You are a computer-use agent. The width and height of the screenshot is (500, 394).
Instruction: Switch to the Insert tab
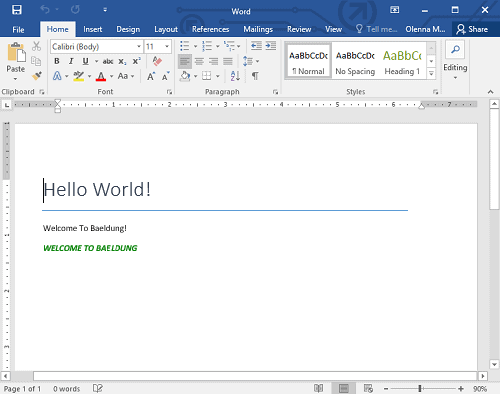tap(93, 29)
